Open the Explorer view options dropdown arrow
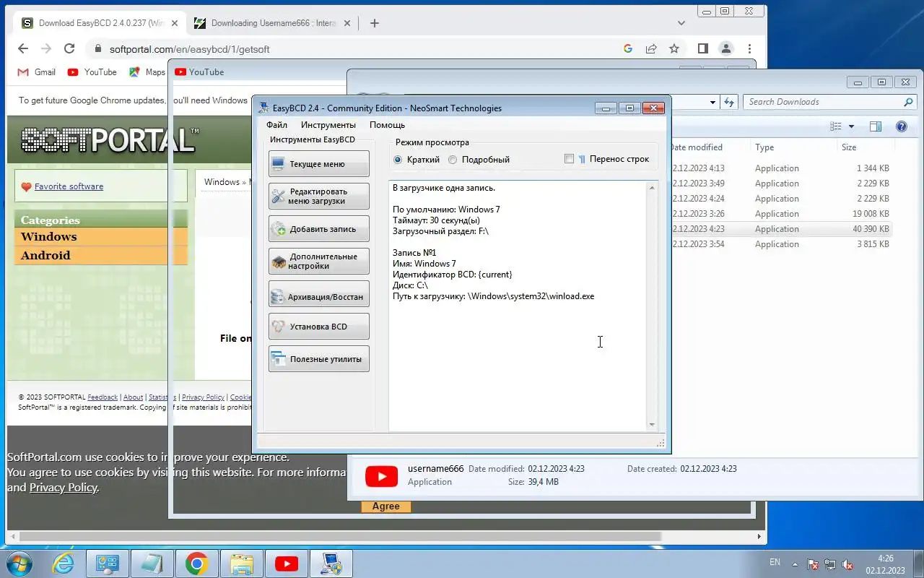Image resolution: width=924 pixels, height=578 pixels. pyautogui.click(x=851, y=126)
